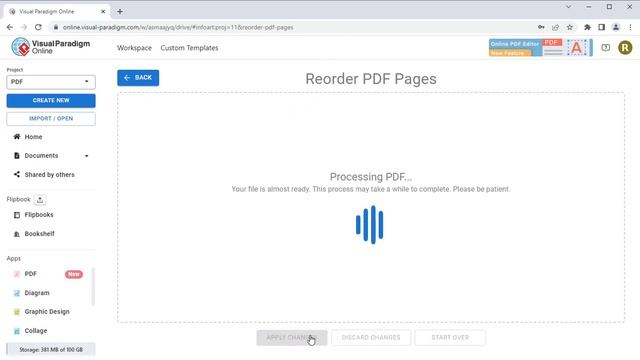Open Documents in the sidebar

(x=41, y=156)
